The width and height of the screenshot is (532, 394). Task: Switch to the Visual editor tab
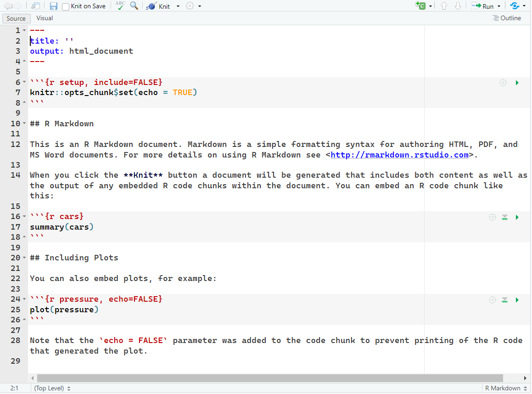click(x=45, y=18)
